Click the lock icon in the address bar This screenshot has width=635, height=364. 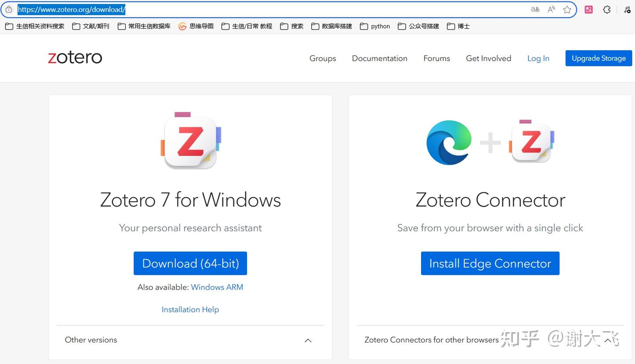click(x=8, y=9)
